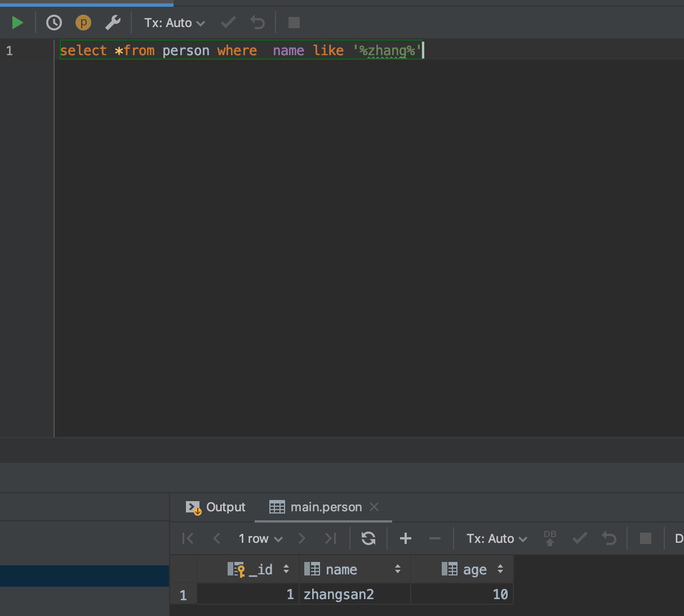This screenshot has height=616, width=684.
Task: Rollback arrow in result grid toolbar
Action: click(609, 538)
